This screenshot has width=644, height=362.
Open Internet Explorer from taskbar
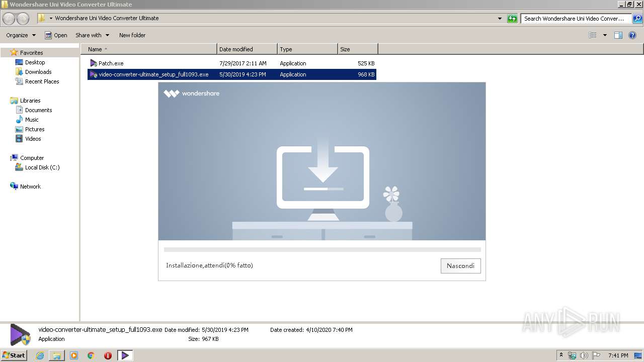pos(40,355)
